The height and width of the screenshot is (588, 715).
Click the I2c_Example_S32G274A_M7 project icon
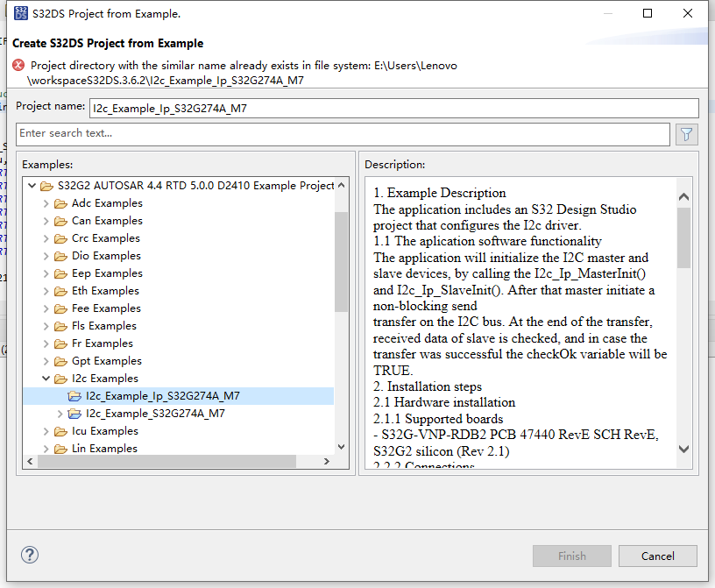pyautogui.click(x=74, y=414)
